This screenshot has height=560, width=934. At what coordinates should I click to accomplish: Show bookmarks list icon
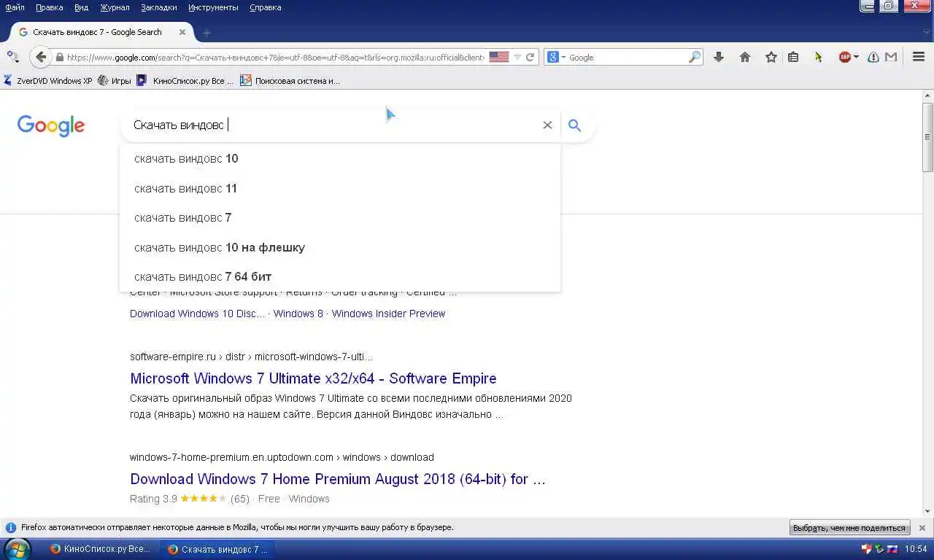click(793, 57)
